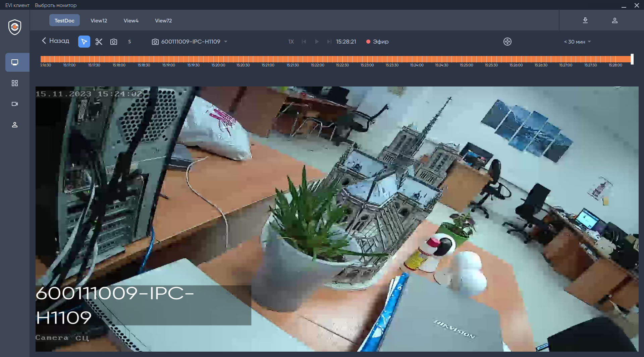
Task: Skip to previous frame
Action: [x=304, y=42]
